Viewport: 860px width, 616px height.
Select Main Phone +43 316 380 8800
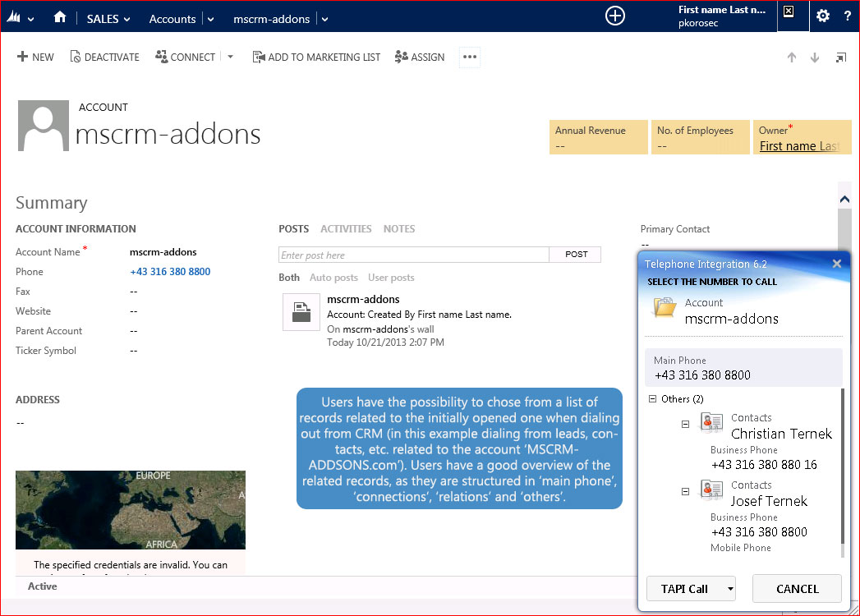pyautogui.click(x=743, y=367)
